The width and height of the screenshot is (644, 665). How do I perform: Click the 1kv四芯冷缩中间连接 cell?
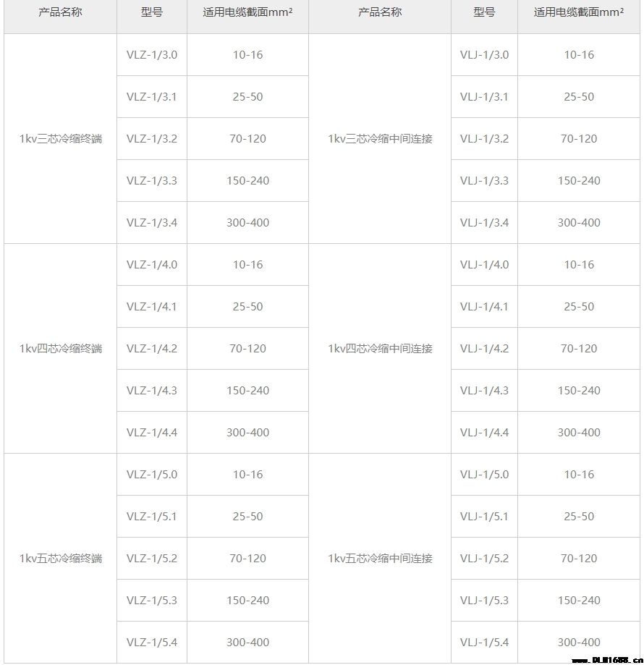380,349
